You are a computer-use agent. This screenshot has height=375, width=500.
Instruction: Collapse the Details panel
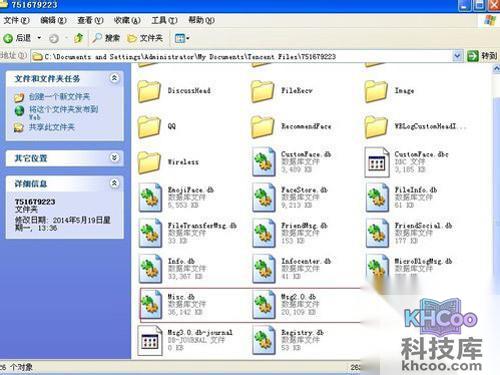114,183
